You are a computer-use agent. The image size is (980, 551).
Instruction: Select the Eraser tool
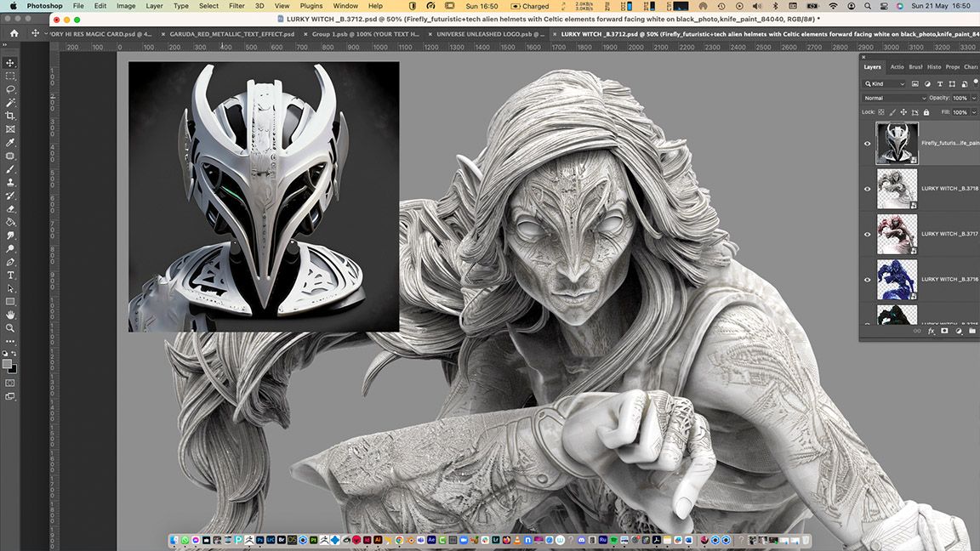(x=10, y=208)
